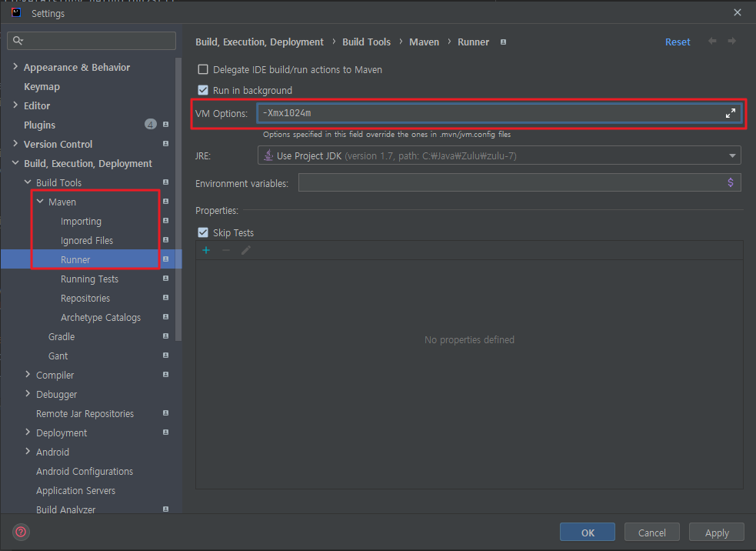Click the IntelliJ icon in Settings title bar

[x=16, y=12]
